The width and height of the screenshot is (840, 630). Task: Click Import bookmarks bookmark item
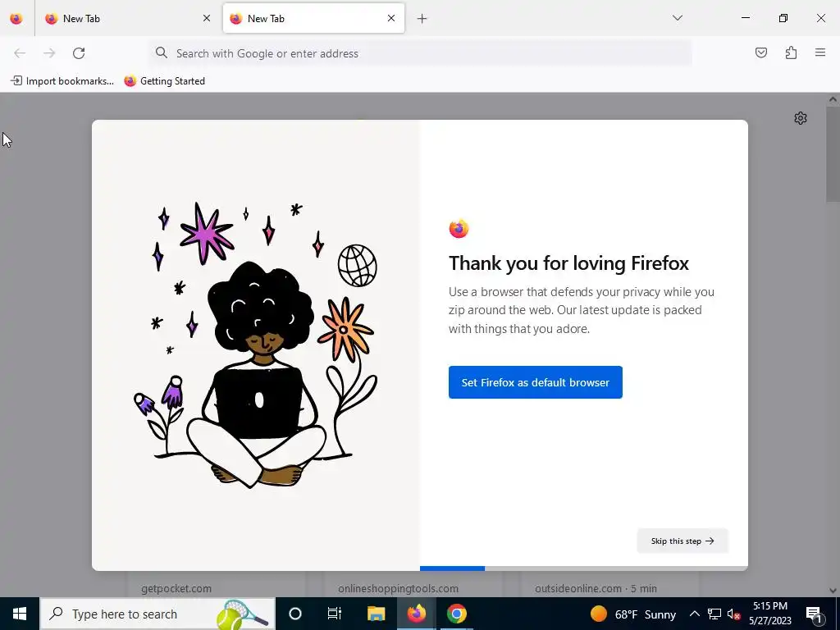[x=62, y=81]
